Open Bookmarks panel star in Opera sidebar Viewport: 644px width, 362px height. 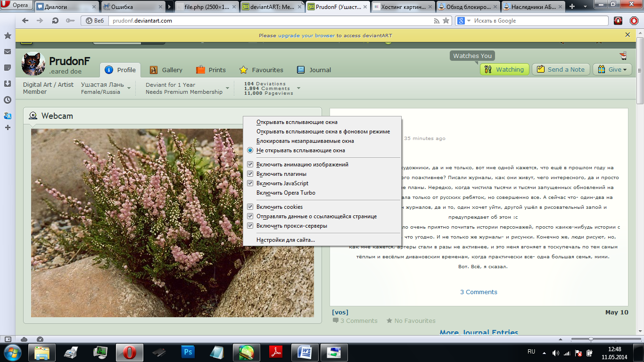8,36
